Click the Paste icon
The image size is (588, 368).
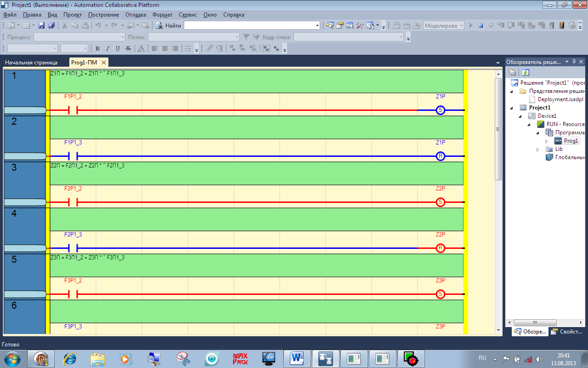[85, 25]
